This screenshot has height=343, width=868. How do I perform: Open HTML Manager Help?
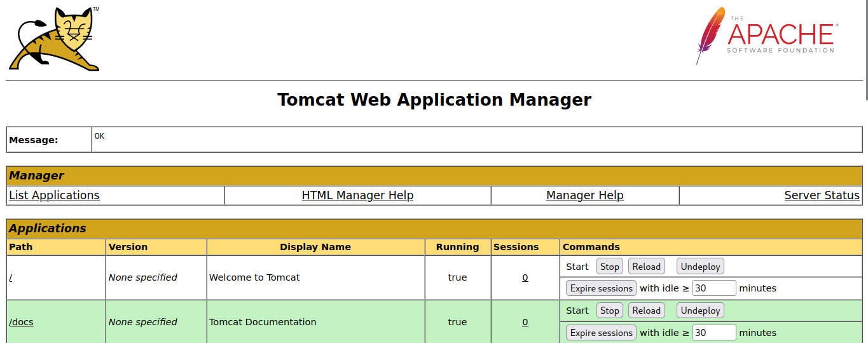357,195
